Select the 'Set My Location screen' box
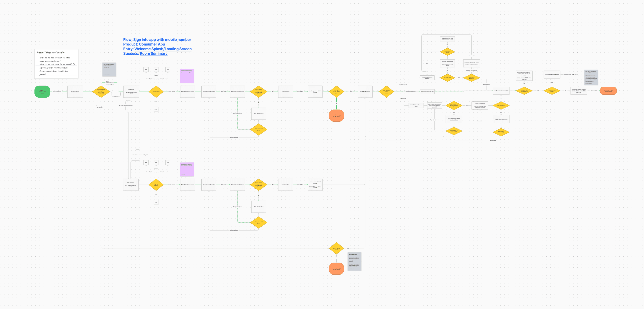The height and width of the screenshot is (309, 644). coord(365,92)
